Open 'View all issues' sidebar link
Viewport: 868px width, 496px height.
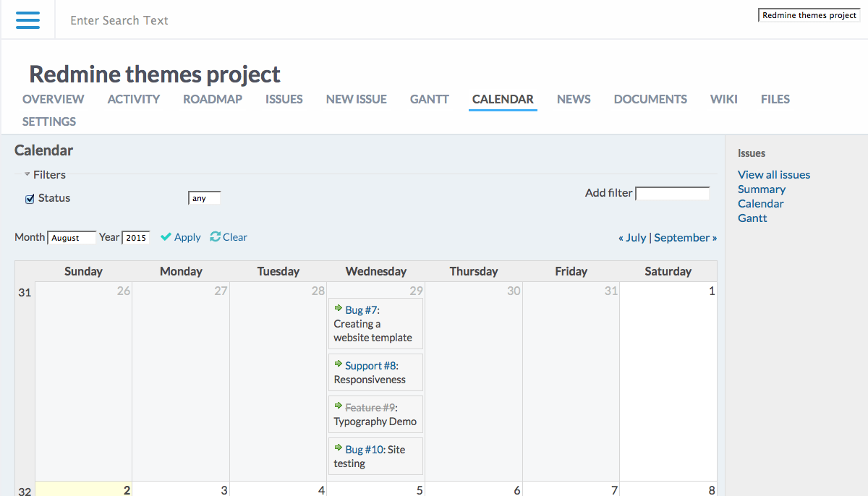(x=774, y=174)
